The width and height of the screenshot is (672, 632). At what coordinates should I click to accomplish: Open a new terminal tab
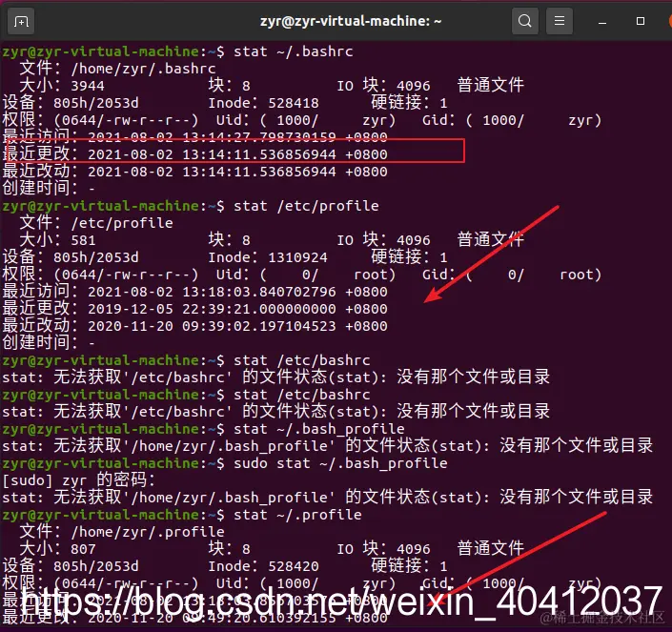tap(21, 21)
